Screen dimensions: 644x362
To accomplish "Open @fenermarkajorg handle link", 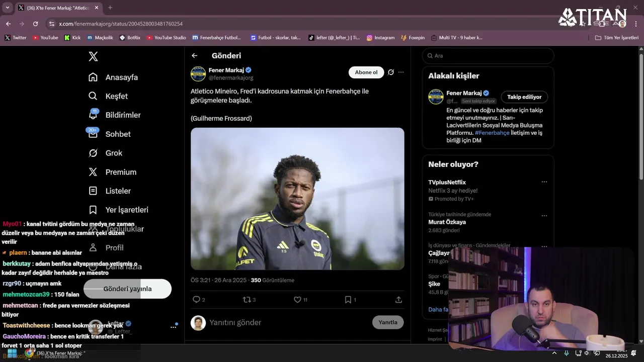I will [231, 78].
